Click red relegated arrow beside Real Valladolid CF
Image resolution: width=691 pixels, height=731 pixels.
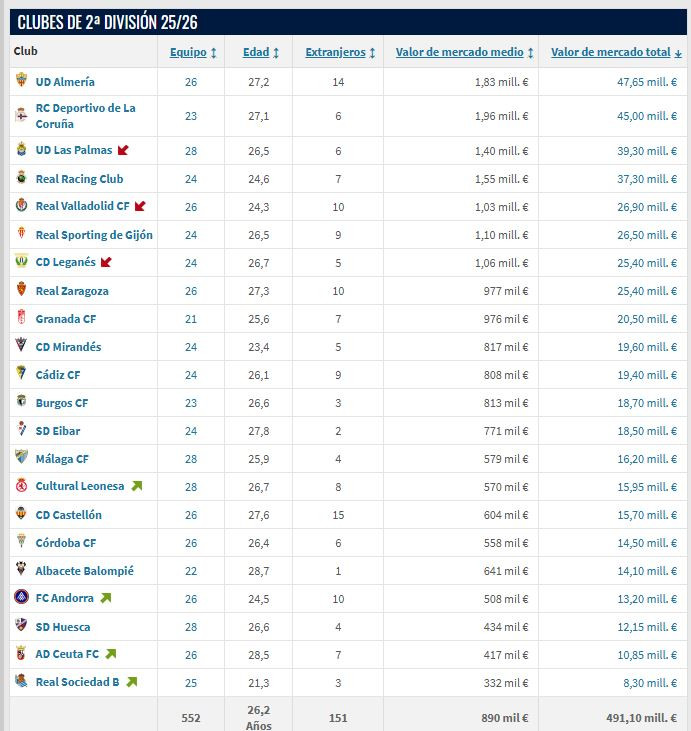point(140,206)
